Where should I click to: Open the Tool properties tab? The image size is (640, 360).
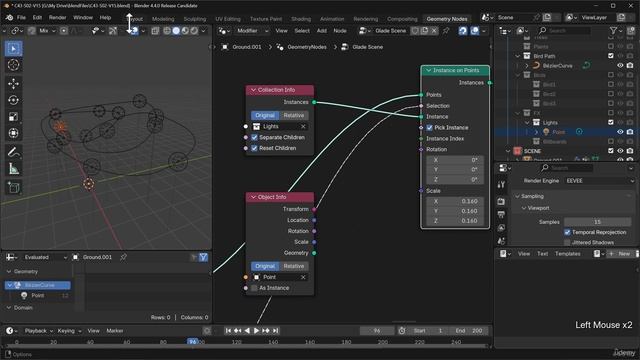(501, 184)
